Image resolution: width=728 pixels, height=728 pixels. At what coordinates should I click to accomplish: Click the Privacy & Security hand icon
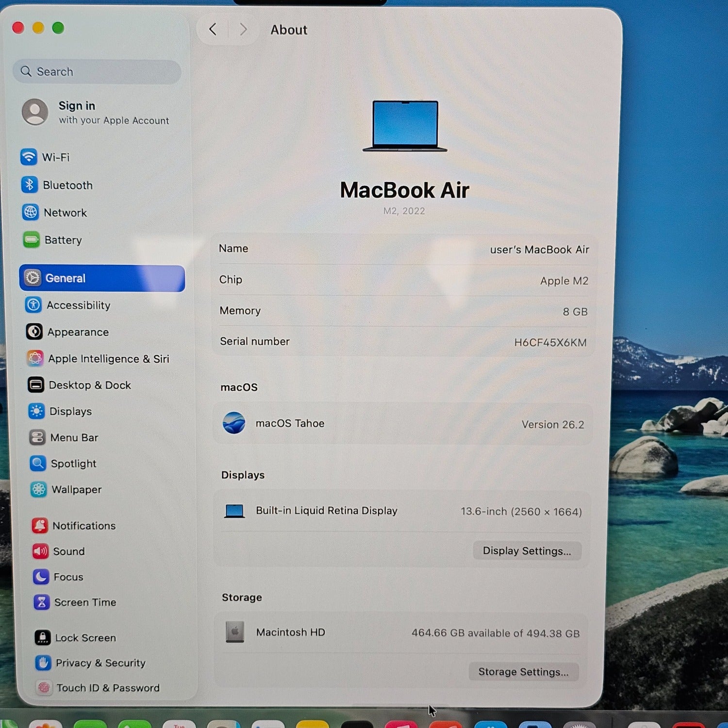click(43, 662)
